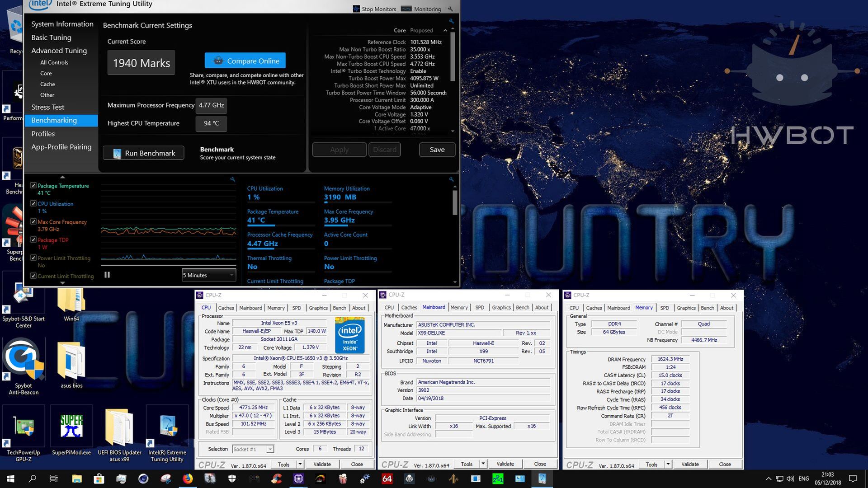This screenshot has height=488, width=868.
Task: Open Tools dropdown arrow in CPU-Z Memory window
Action: [668, 464]
